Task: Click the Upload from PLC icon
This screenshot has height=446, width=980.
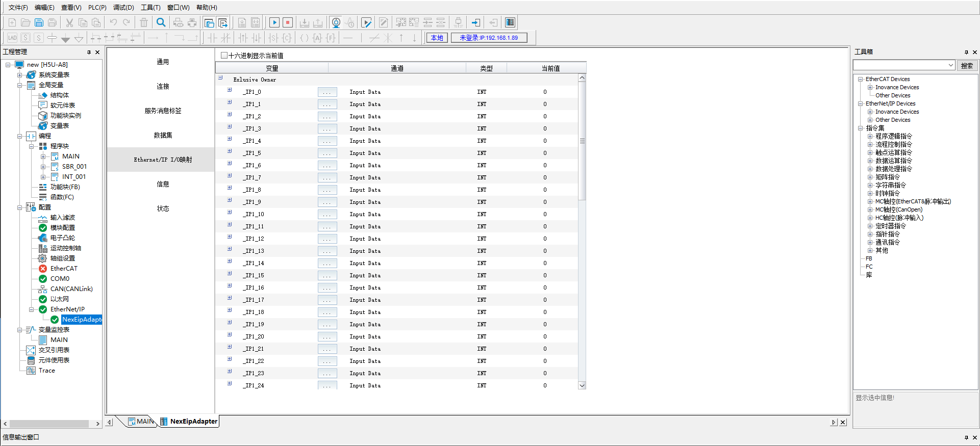Action: 318,22
